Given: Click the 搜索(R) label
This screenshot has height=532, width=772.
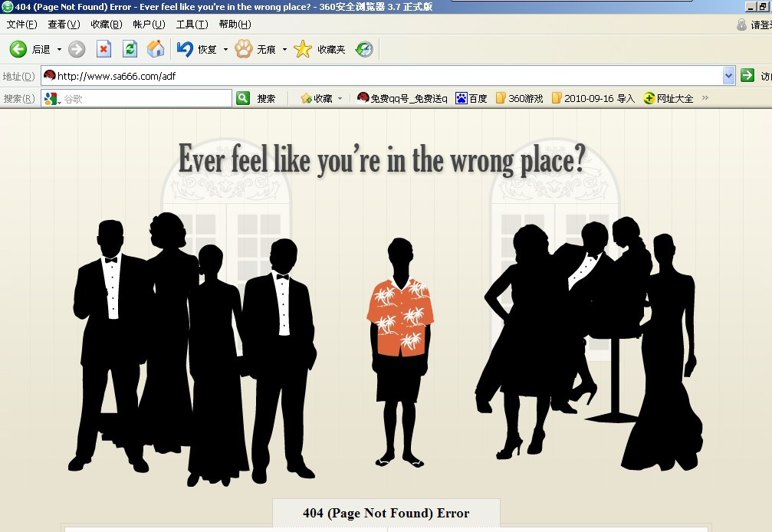Looking at the screenshot, I should 19,98.
